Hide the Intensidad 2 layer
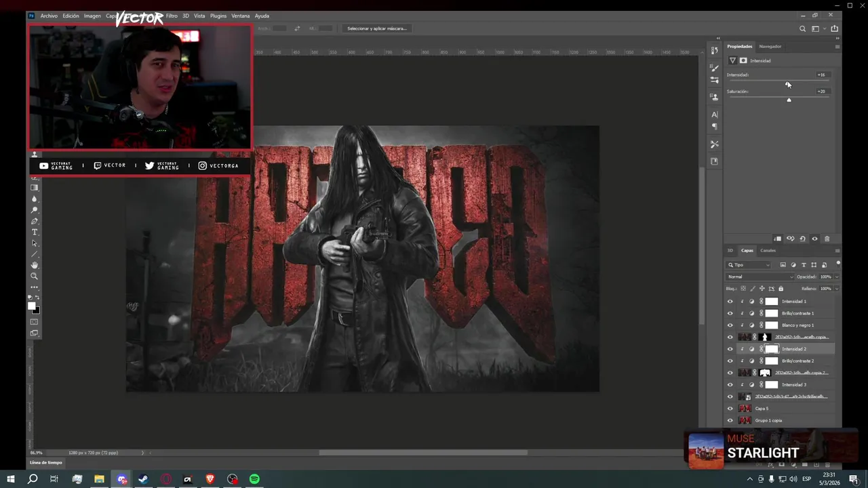This screenshot has height=488, width=868. [x=730, y=349]
